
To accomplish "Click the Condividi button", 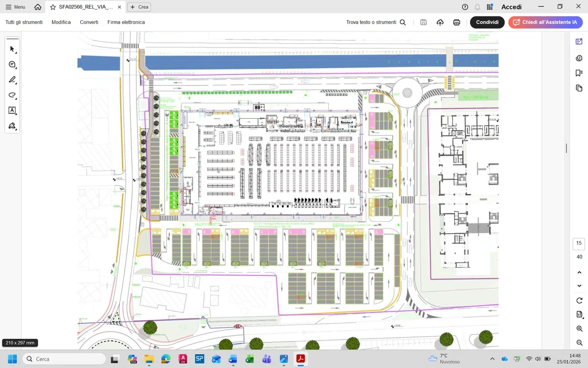I will (x=487, y=22).
